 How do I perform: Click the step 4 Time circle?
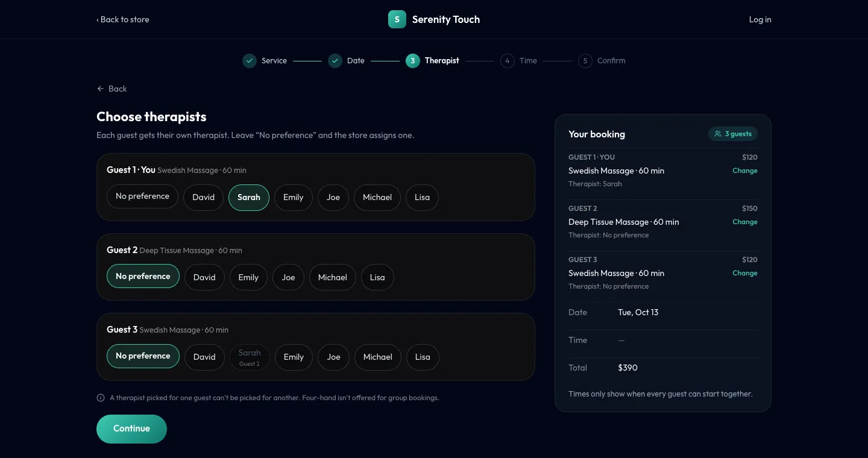coord(508,61)
